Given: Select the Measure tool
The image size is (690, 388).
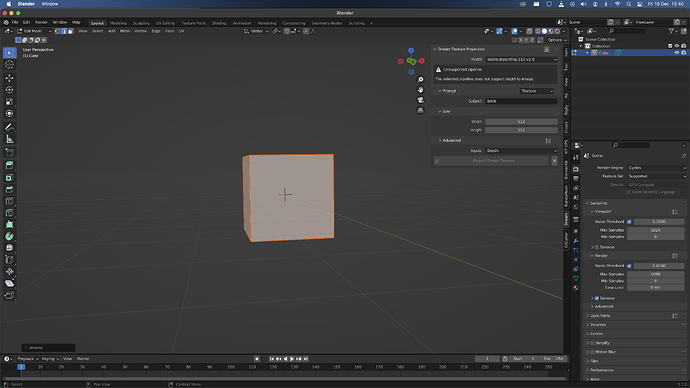Looking at the screenshot, I should point(9,139).
